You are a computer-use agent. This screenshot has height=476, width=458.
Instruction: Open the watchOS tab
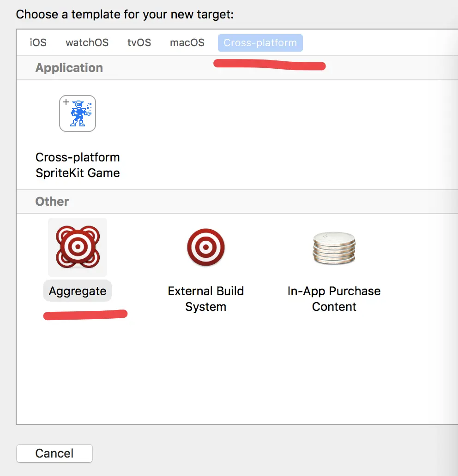coord(87,43)
